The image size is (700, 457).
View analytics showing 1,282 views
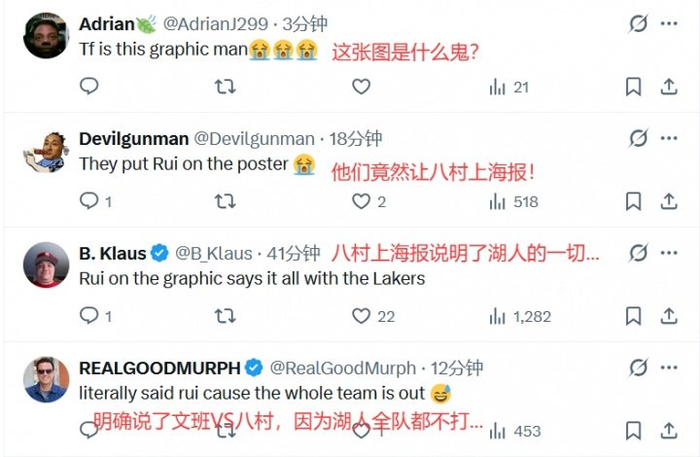520,316
